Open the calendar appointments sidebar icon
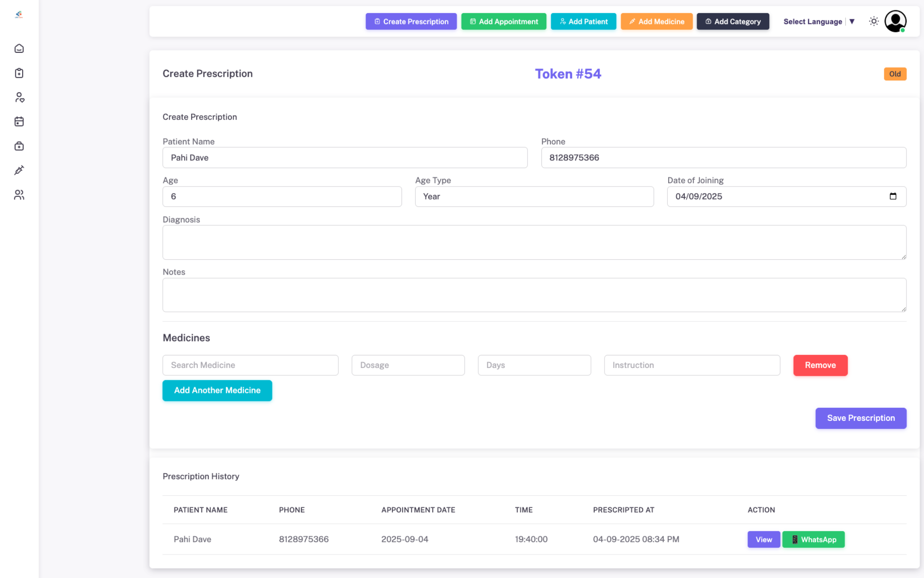The width and height of the screenshot is (924, 578). tap(19, 121)
